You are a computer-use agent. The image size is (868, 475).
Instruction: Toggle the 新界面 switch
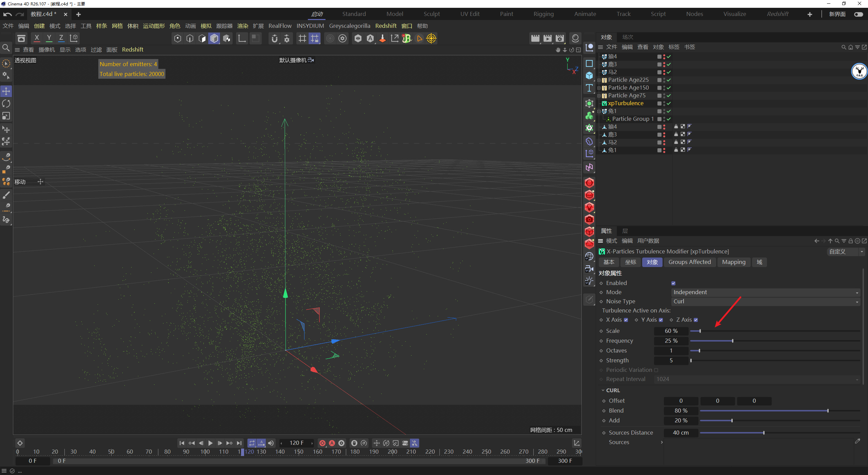859,14
